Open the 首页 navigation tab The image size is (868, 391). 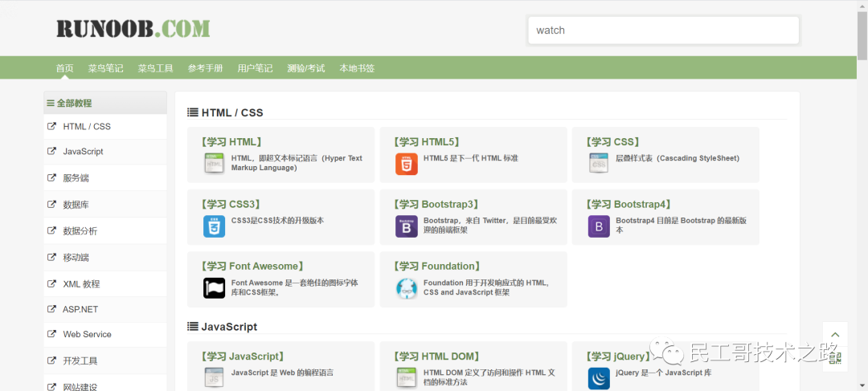pyautogui.click(x=65, y=68)
